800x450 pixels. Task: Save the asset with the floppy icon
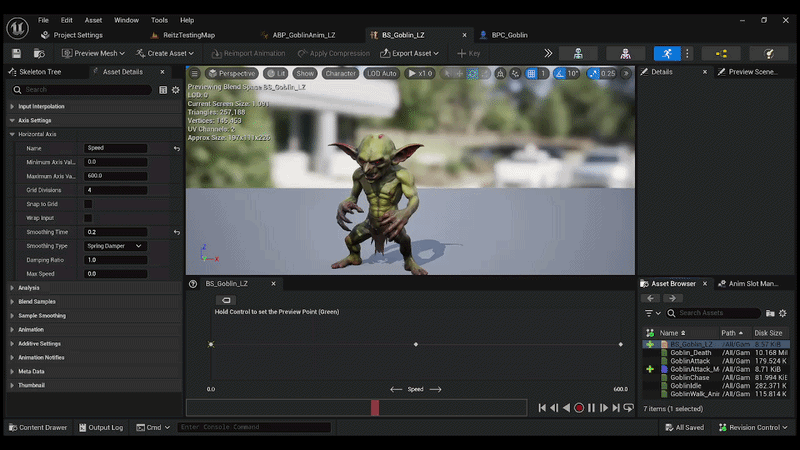point(16,53)
